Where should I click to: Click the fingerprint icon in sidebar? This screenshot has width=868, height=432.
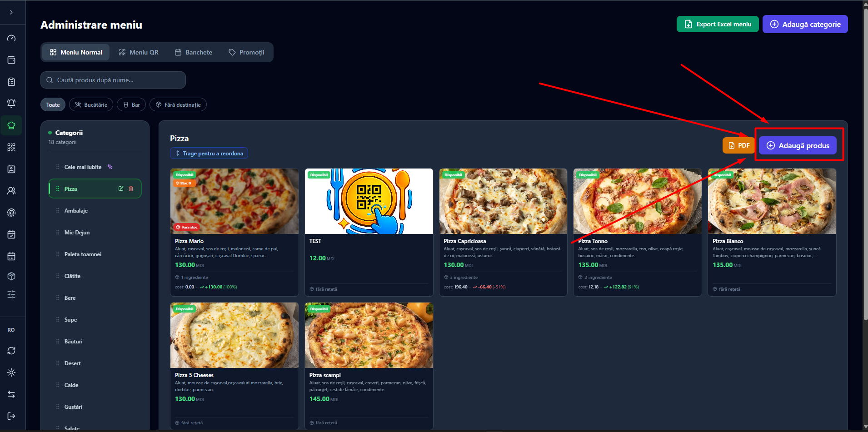click(x=11, y=213)
